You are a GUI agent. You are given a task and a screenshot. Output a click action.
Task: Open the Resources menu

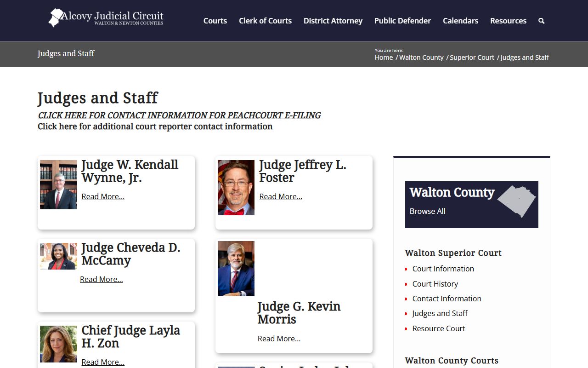[x=508, y=21]
